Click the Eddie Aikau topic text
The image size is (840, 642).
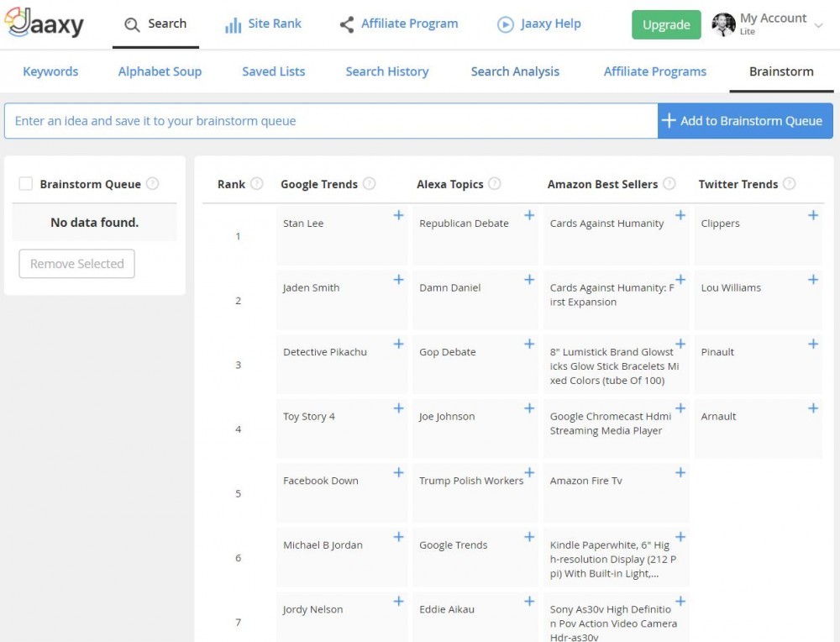(x=447, y=609)
